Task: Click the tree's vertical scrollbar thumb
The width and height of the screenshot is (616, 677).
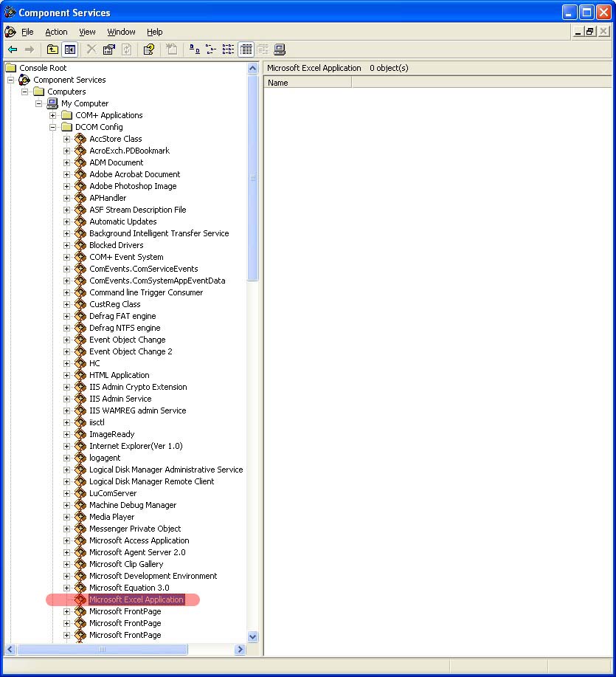Action: 253,177
